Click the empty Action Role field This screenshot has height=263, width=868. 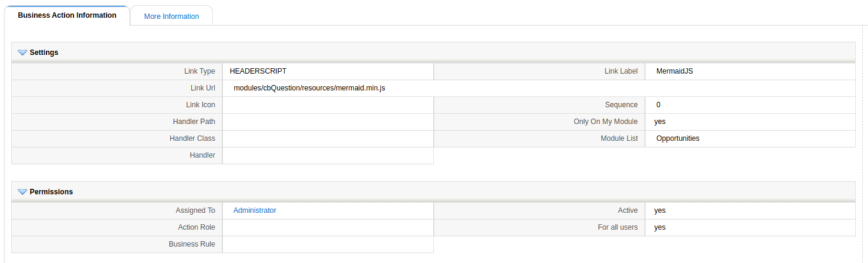coord(327,228)
